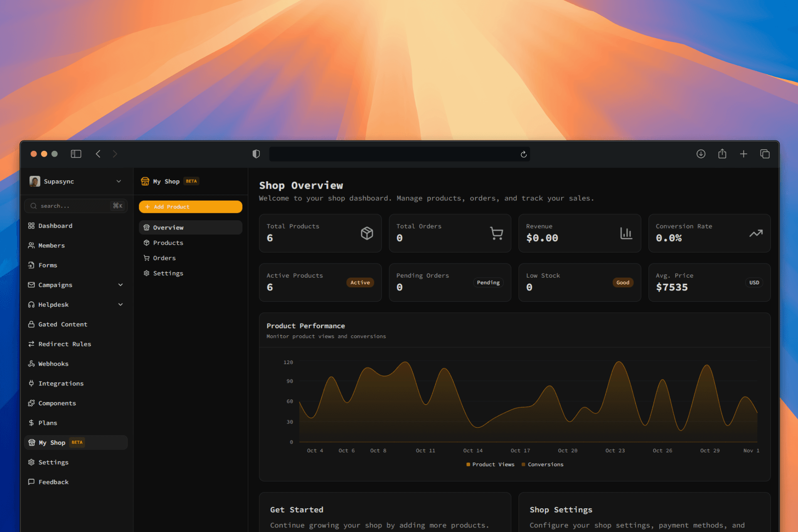Open Webhooks from the sidebar
The image size is (798, 532).
[x=53, y=364]
